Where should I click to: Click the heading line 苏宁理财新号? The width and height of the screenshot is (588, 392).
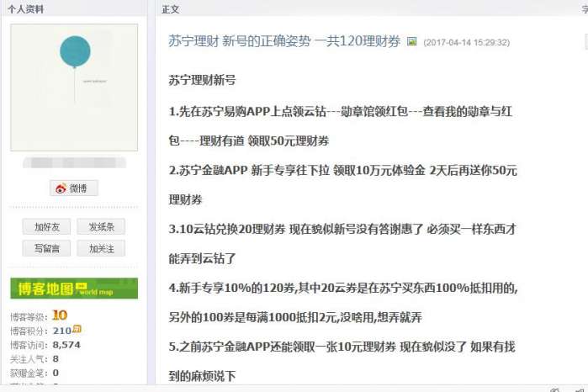pos(202,80)
